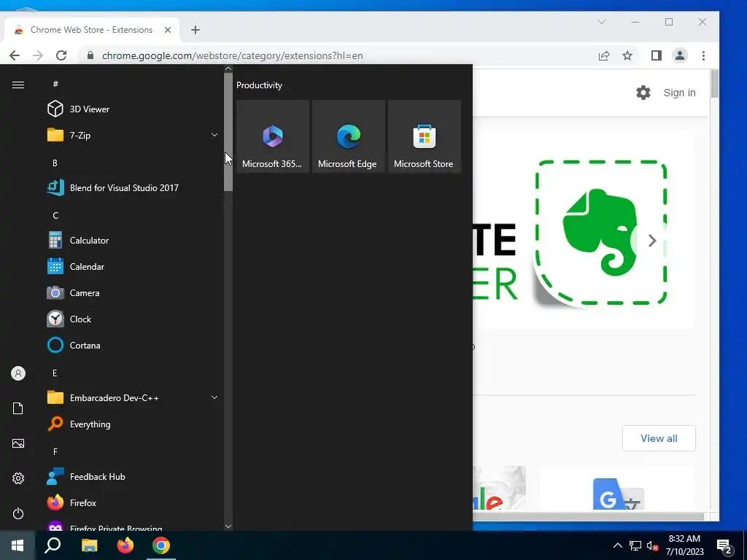
Task: Open 3D Viewer from the app list
Action: [131, 109]
